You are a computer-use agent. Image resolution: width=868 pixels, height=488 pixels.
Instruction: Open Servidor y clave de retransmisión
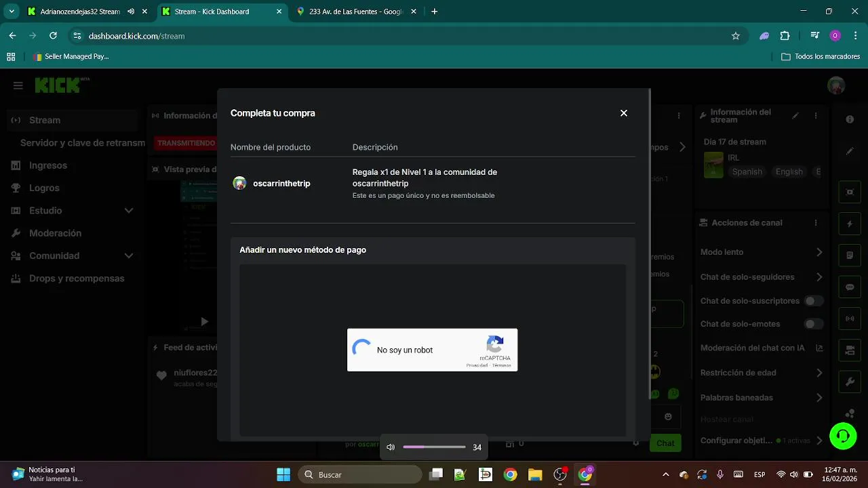point(82,143)
